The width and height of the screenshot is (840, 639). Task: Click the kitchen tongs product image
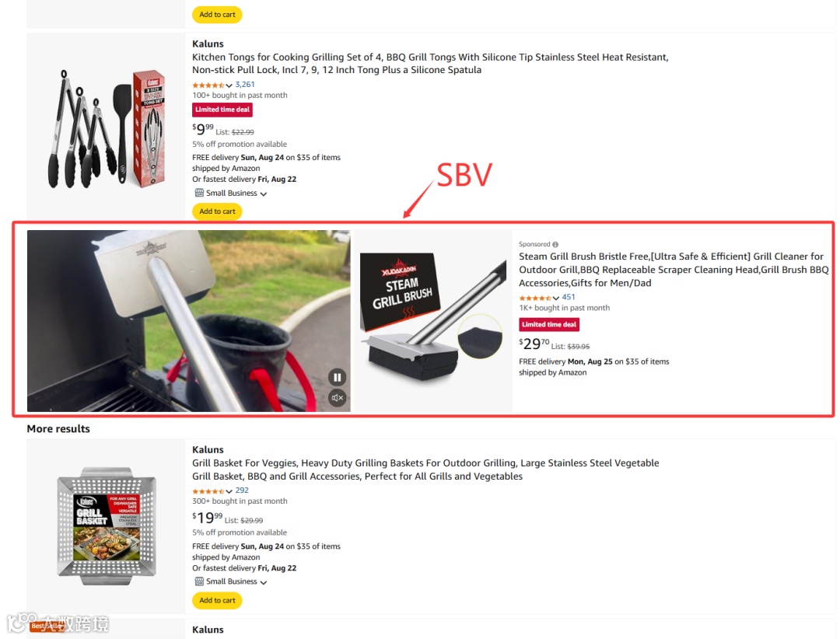click(107, 129)
